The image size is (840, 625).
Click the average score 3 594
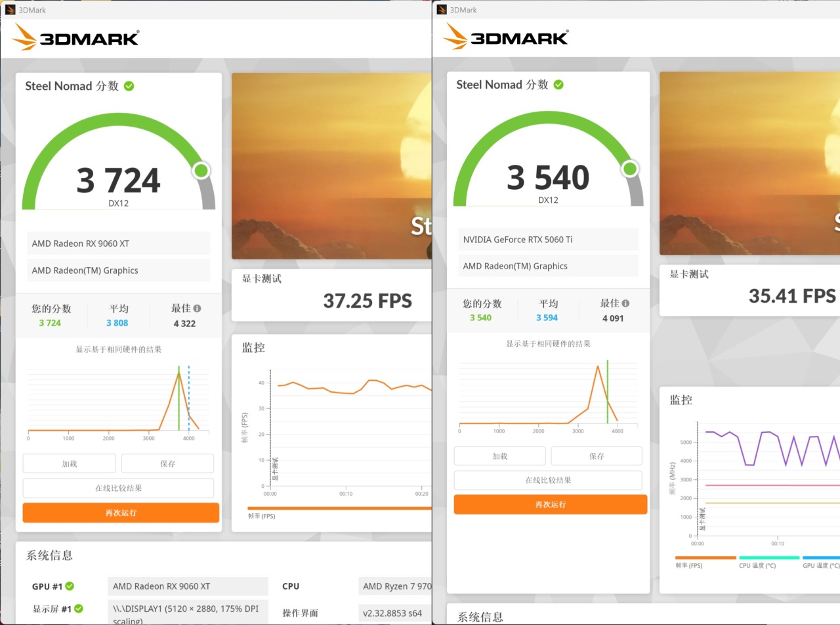(x=547, y=318)
